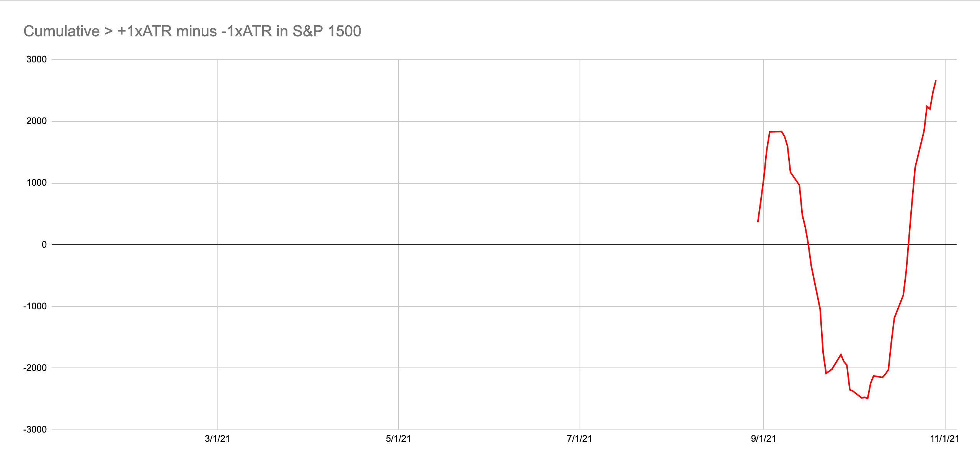Image resolution: width=980 pixels, height=467 pixels.
Task: Click the chart title mentioning S&P 1500
Action: (192, 31)
